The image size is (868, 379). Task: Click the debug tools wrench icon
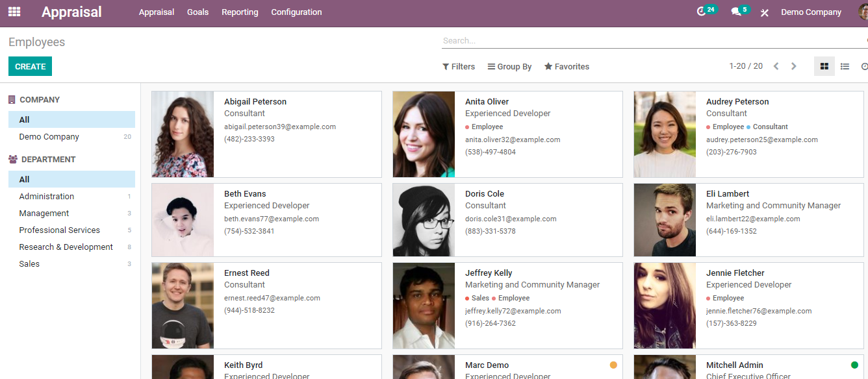(x=765, y=12)
